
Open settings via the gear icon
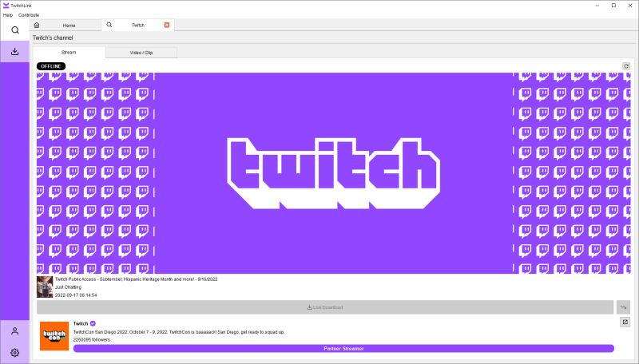[x=14, y=353]
